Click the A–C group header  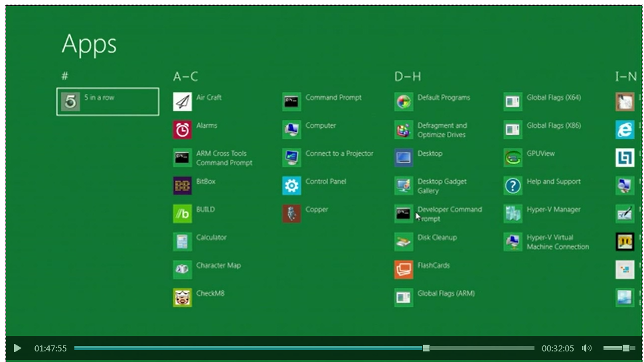coord(186,77)
